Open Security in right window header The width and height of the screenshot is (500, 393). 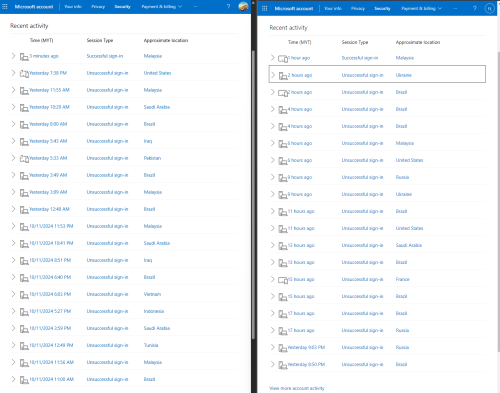pyautogui.click(x=382, y=9)
